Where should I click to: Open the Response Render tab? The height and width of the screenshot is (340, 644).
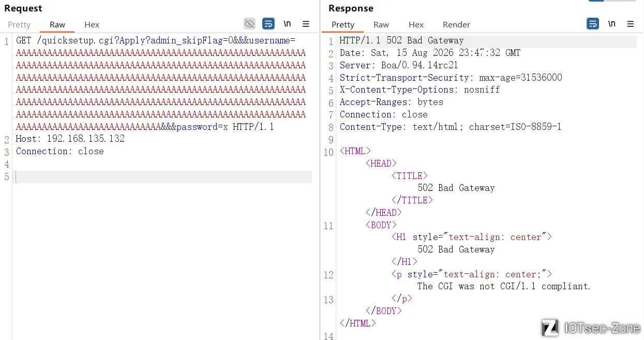tap(456, 24)
